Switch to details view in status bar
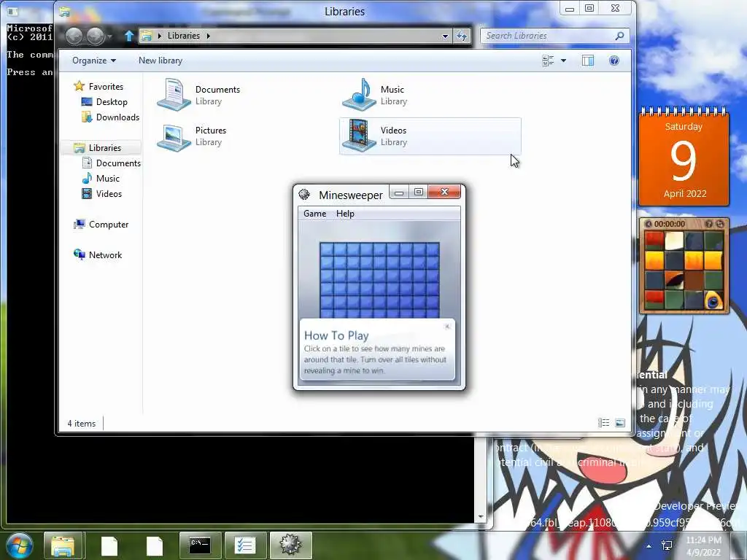 [603, 423]
